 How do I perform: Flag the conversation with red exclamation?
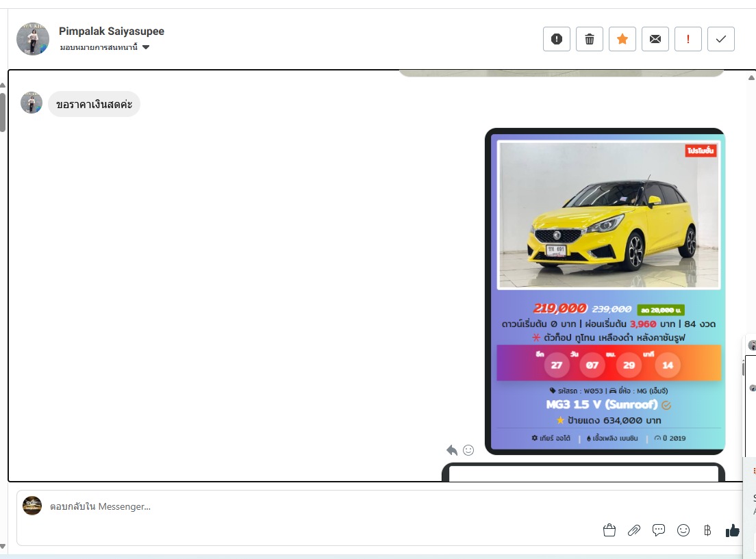pos(688,39)
